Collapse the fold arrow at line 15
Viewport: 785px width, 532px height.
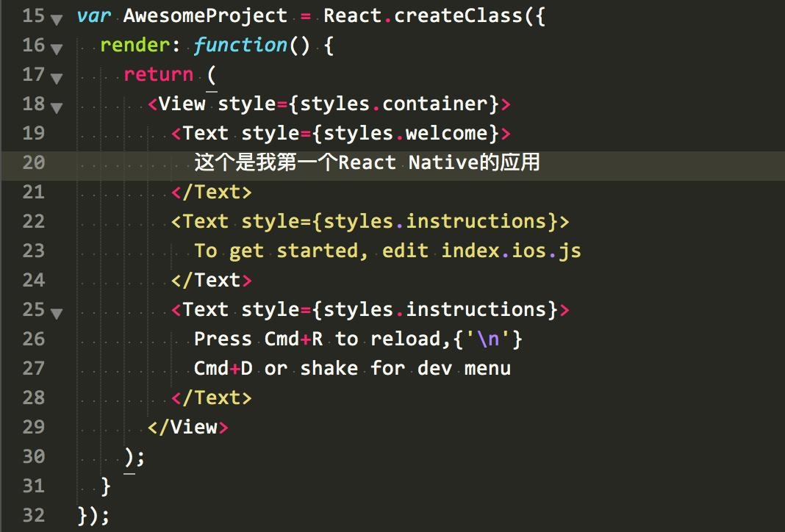(57, 19)
